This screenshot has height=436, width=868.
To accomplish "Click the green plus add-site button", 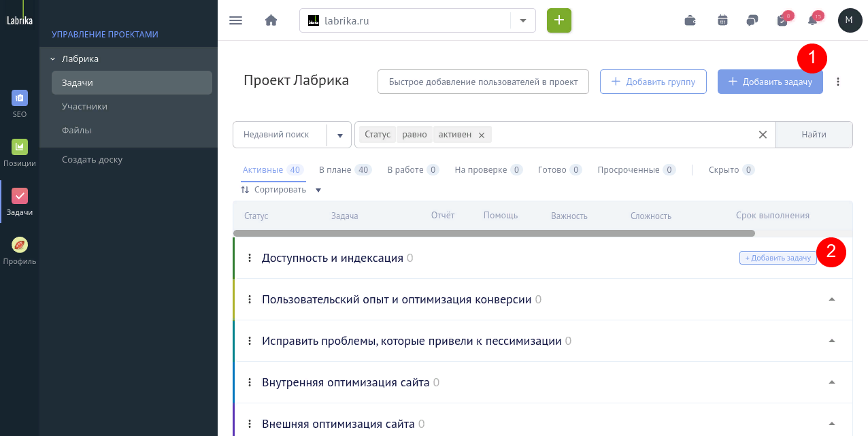I will (x=559, y=20).
